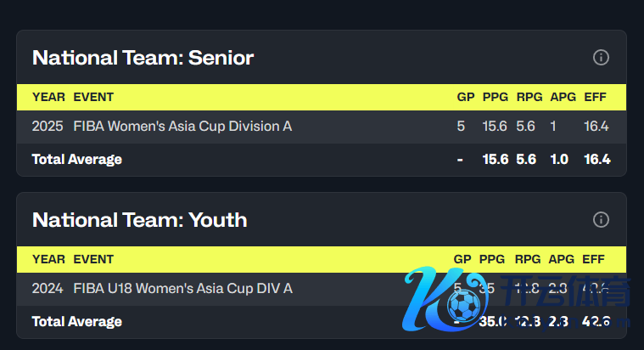Click the Total Average label in Youth table
Viewport: 644px width, 350px height.
coord(77,321)
